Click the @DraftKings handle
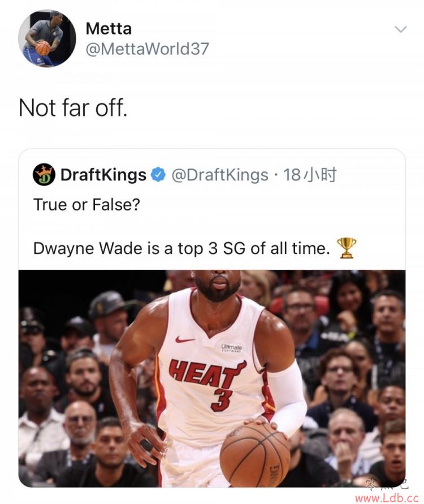 (x=220, y=175)
